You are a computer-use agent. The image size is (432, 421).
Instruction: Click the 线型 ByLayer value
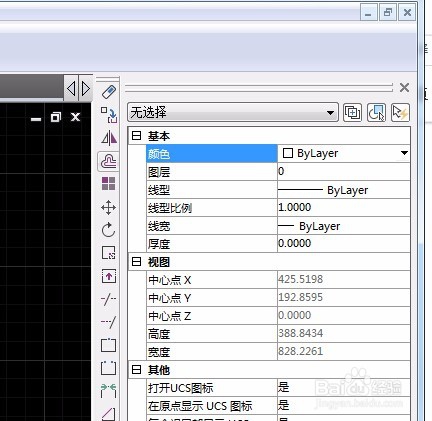[x=348, y=190]
